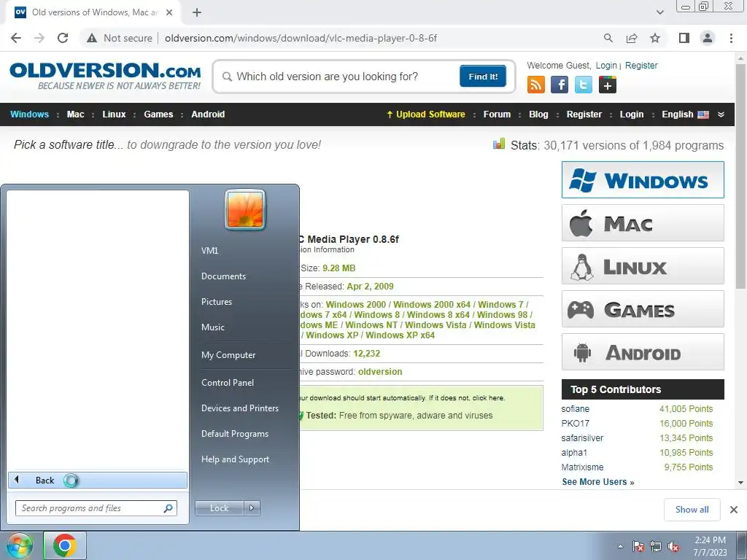
Task: Click the Not secure warning icon
Action: [x=92, y=38]
